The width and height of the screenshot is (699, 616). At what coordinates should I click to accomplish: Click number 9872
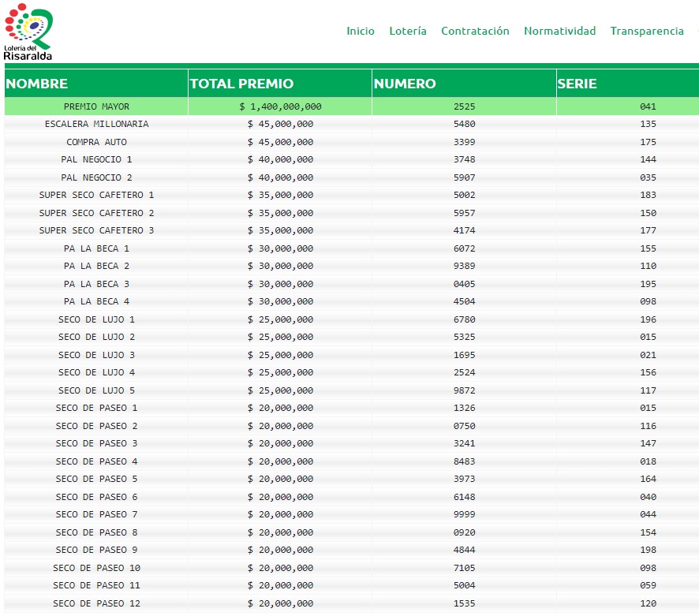coord(464,390)
